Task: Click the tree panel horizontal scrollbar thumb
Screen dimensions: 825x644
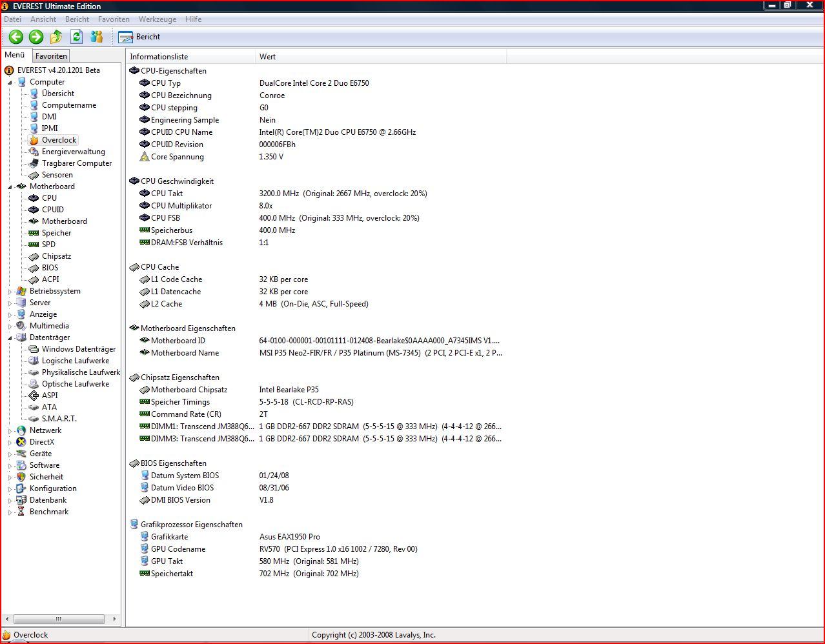Action: tap(59, 619)
